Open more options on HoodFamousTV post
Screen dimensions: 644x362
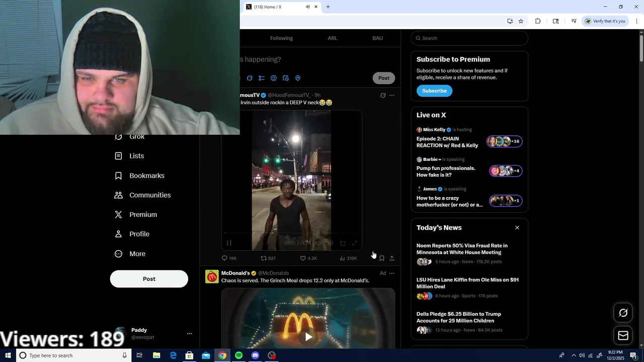(392, 95)
